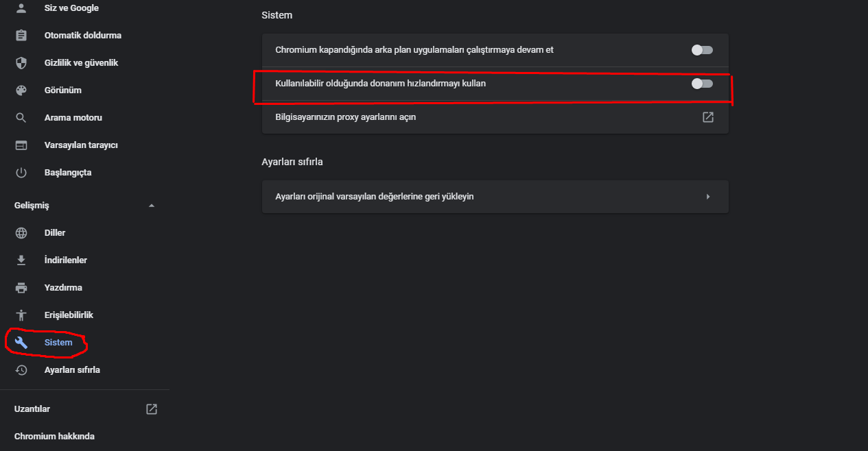Click the palette icon for Görünüm
This screenshot has height=451, width=868.
point(21,90)
